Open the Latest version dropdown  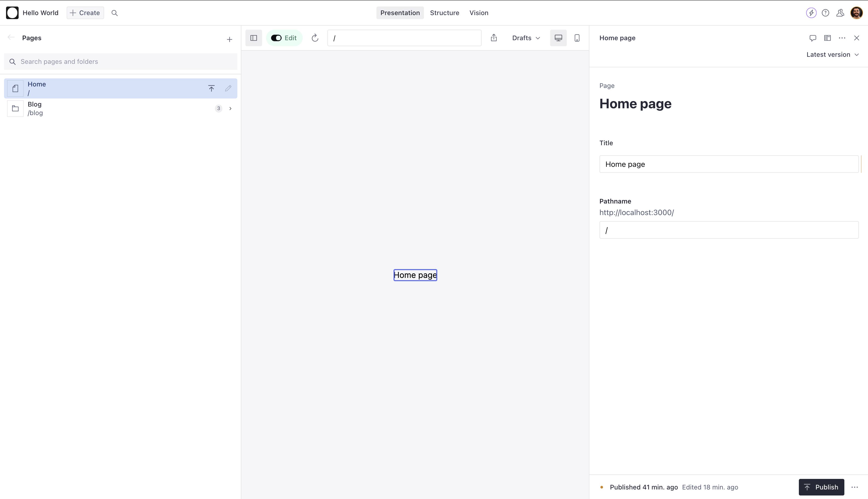click(x=832, y=55)
